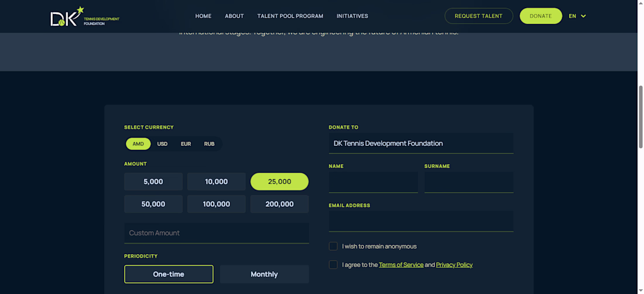Image resolution: width=644 pixels, height=294 pixels.
Task: Focus the Email Address field
Action: tap(421, 221)
